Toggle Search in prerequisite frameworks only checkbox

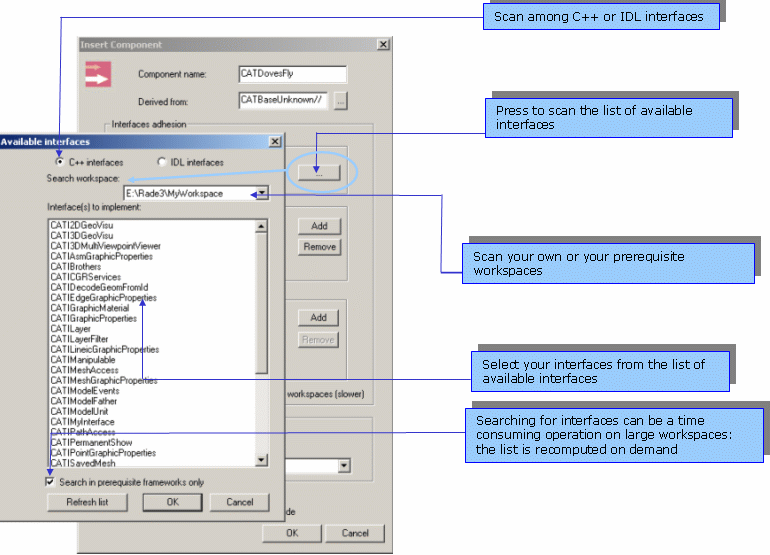pos(50,482)
